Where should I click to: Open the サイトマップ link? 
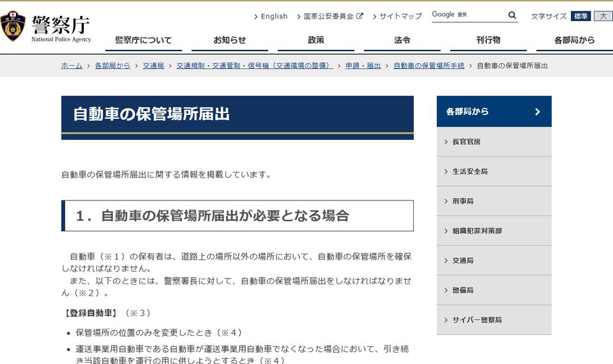click(x=397, y=17)
